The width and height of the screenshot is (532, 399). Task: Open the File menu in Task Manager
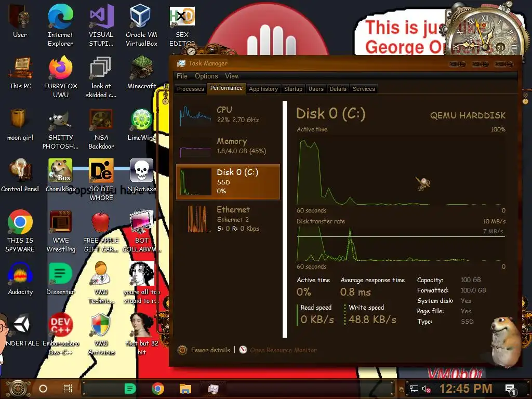182,76
